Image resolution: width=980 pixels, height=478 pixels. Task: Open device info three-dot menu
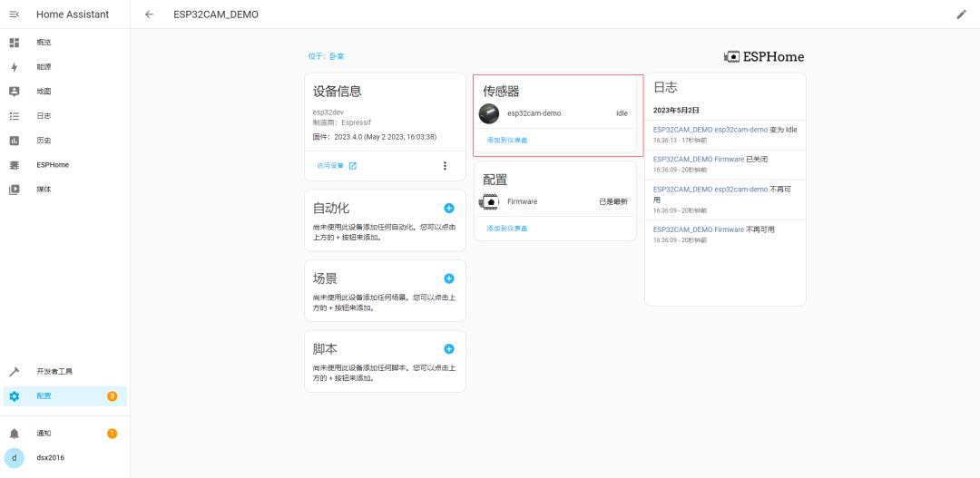445,166
